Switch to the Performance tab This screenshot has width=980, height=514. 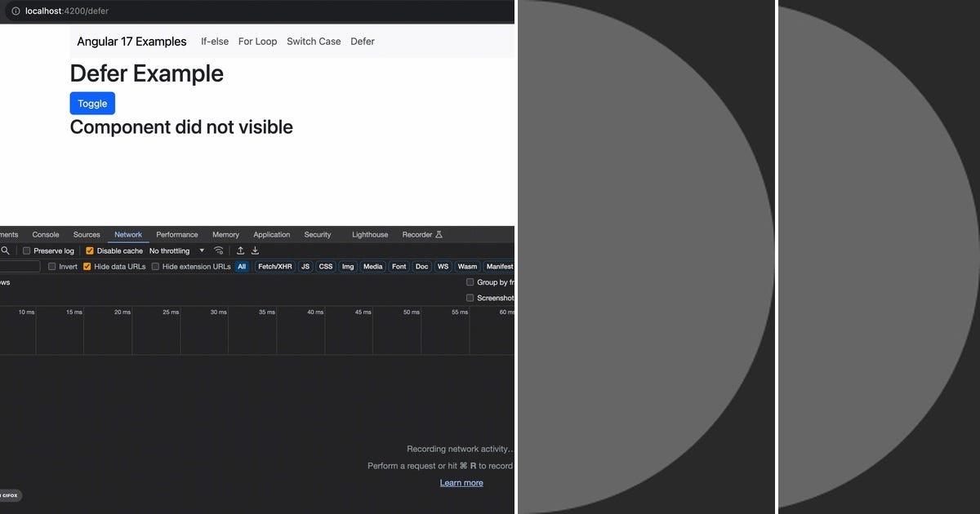click(177, 235)
